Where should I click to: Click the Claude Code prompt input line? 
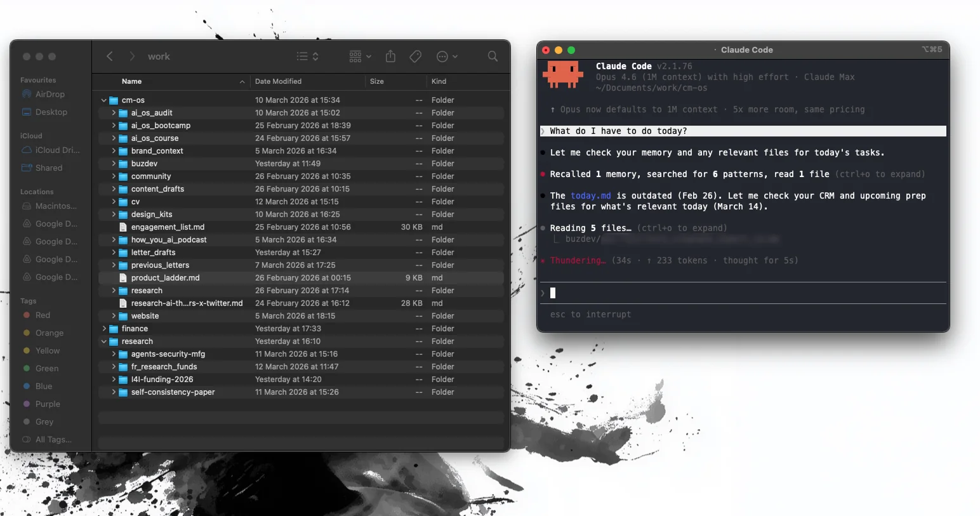743,293
